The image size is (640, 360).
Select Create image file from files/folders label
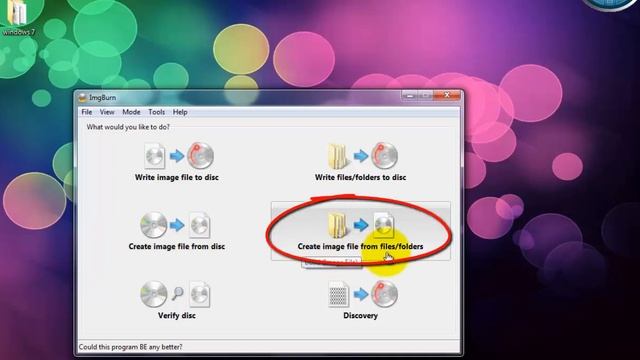tap(360, 247)
